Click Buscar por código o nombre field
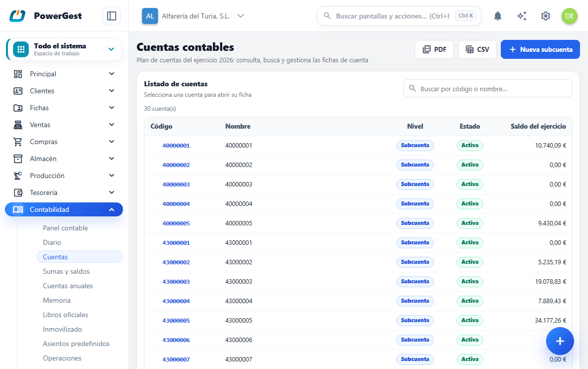588x369 pixels. point(487,89)
